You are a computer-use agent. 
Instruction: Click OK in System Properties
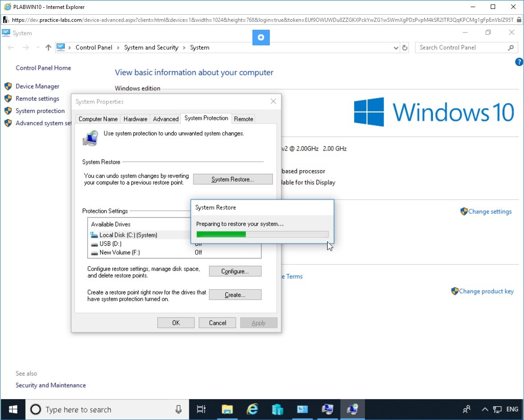point(176,323)
